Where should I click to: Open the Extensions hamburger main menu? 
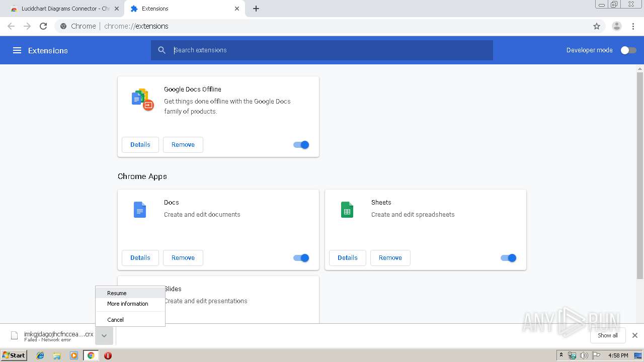17,50
